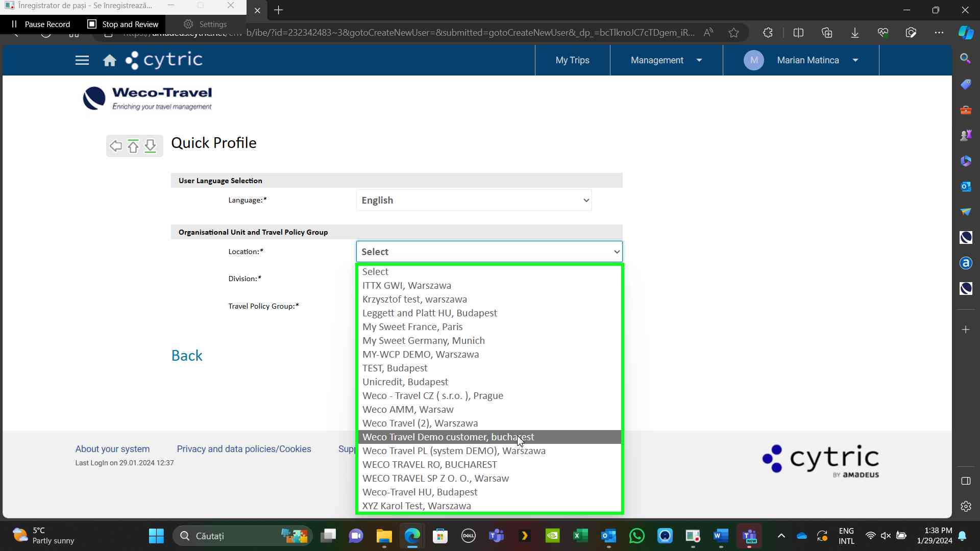Choose Weco Travel Demo customer, bucharest
Viewport: 980px width, 551px height.
click(489, 437)
